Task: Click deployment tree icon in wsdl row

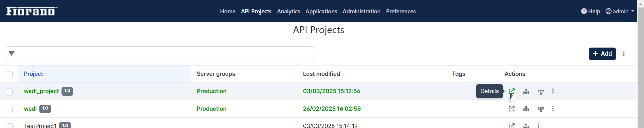Action: tap(541, 109)
